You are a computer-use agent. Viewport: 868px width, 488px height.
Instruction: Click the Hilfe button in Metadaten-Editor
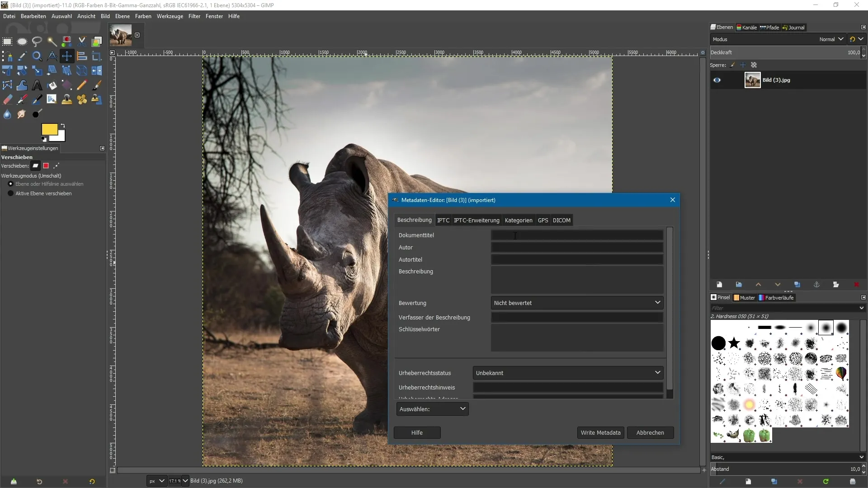pyautogui.click(x=417, y=433)
